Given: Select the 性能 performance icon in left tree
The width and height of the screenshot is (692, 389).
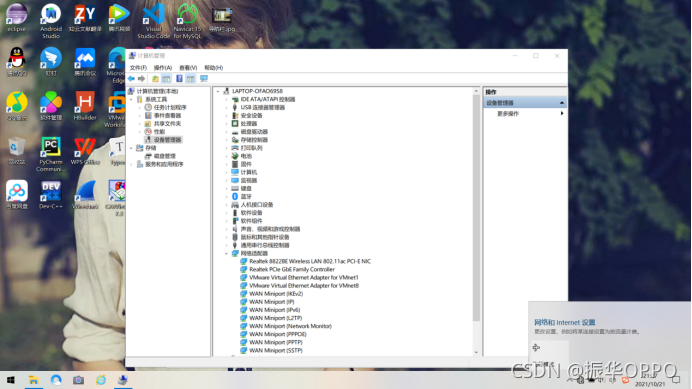Looking at the screenshot, I should 148,132.
